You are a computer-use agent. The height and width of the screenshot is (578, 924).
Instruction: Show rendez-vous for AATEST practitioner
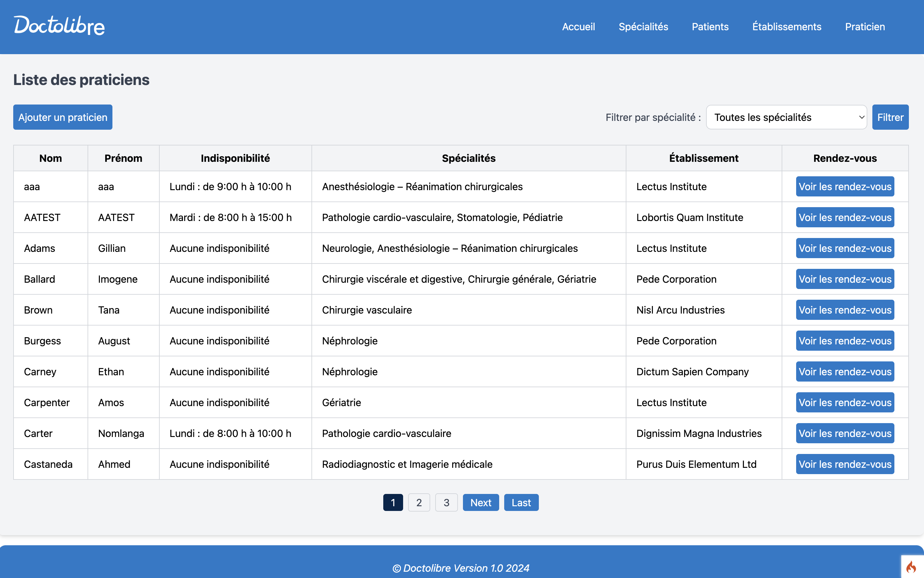[x=845, y=218]
